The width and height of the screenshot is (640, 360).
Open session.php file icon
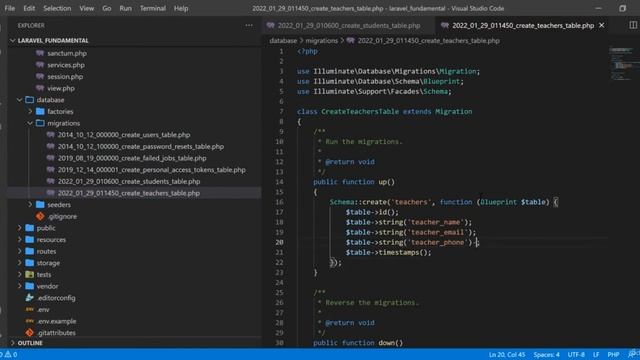pos(40,76)
